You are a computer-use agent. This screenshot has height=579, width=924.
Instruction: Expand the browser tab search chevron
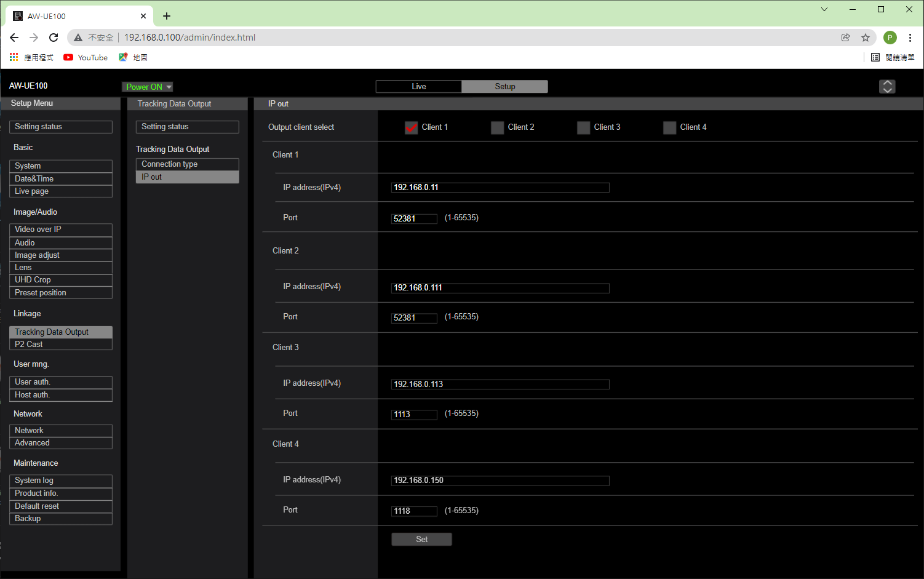(x=824, y=9)
